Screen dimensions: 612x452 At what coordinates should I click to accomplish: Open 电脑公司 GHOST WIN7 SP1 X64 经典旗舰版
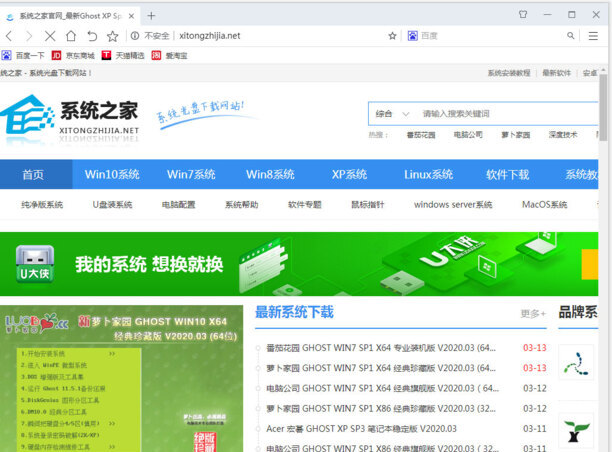(x=382, y=388)
